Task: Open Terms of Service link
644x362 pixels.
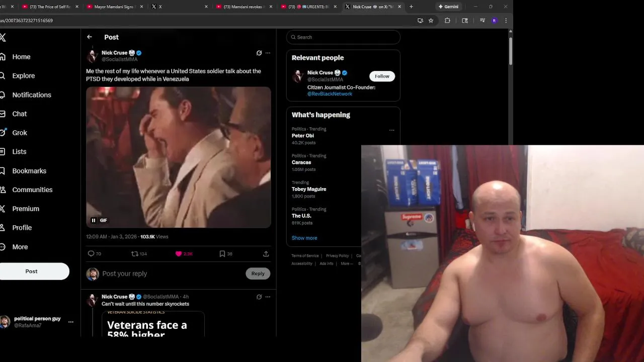Action: (305, 256)
